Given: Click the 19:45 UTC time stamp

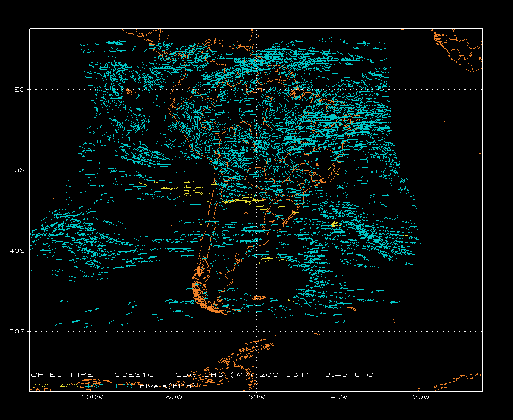Looking at the screenshot, I should coord(346,374).
